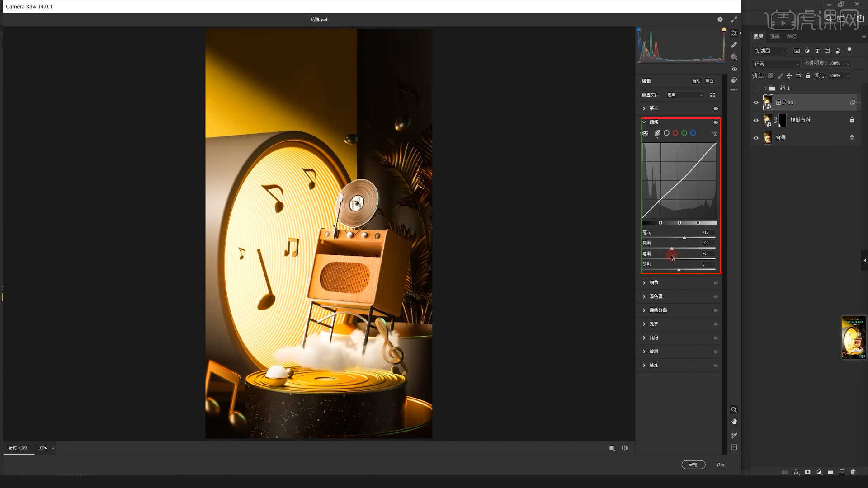Image resolution: width=868 pixels, height=488 pixels.
Task: Switch to the 图层 tab
Action: [758, 37]
